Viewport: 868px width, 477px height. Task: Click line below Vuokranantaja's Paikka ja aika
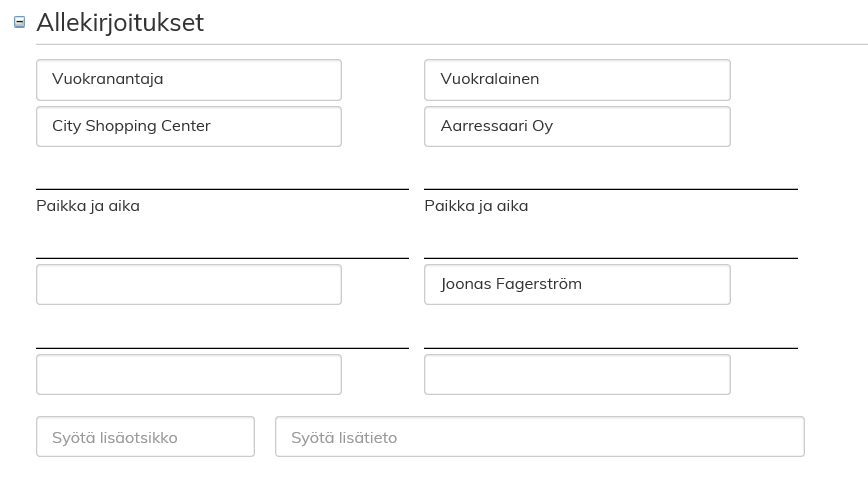222,258
